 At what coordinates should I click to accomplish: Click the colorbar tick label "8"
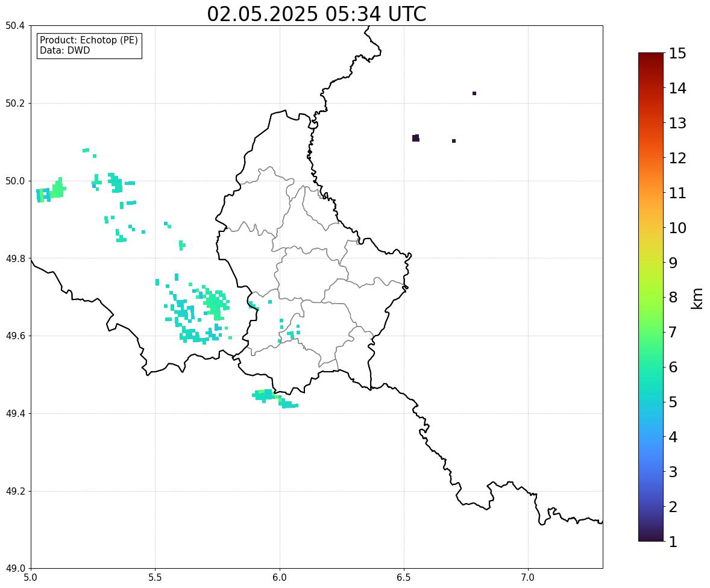tap(673, 298)
